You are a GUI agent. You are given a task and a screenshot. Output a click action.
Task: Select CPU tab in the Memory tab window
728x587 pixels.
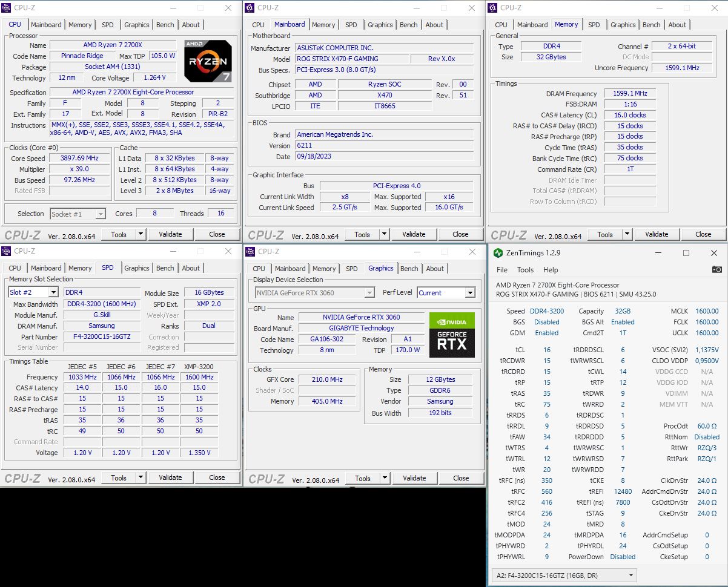point(501,25)
